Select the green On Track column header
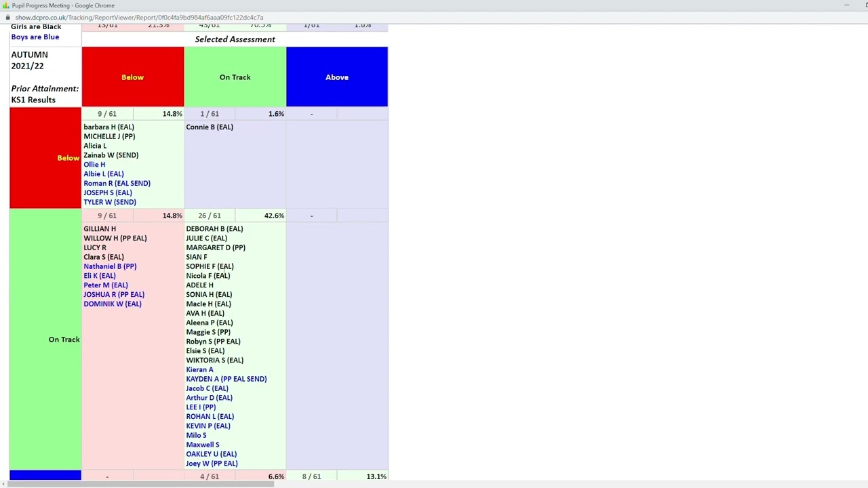 (235, 77)
